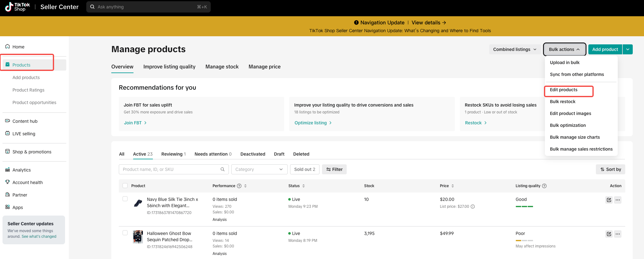Check the Halloween Ghost Bow row

(125, 233)
